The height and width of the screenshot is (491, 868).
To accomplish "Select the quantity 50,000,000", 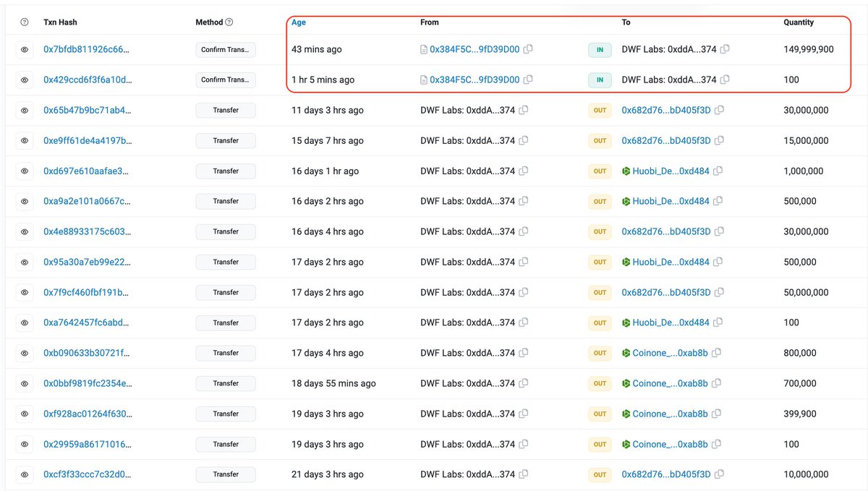I will click(806, 292).
